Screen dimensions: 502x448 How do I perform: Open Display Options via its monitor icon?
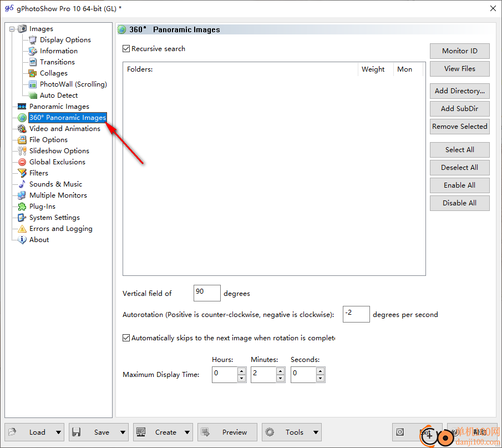coord(33,40)
